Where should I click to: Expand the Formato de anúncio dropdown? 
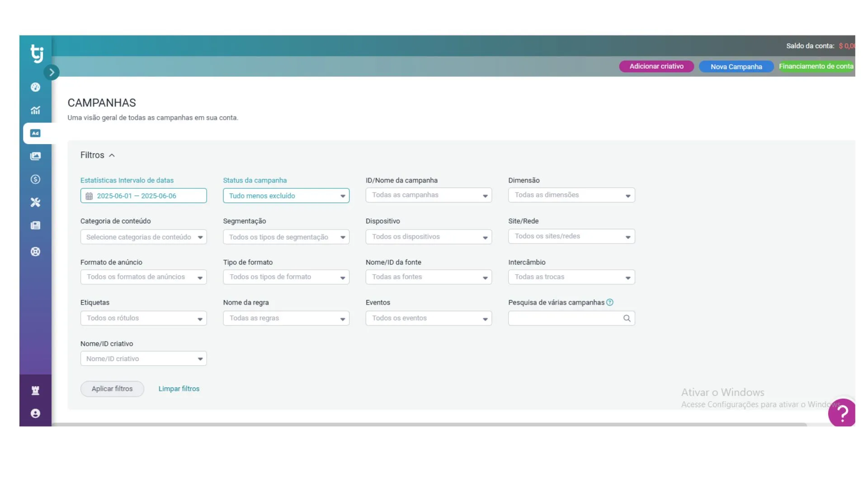pyautogui.click(x=143, y=277)
